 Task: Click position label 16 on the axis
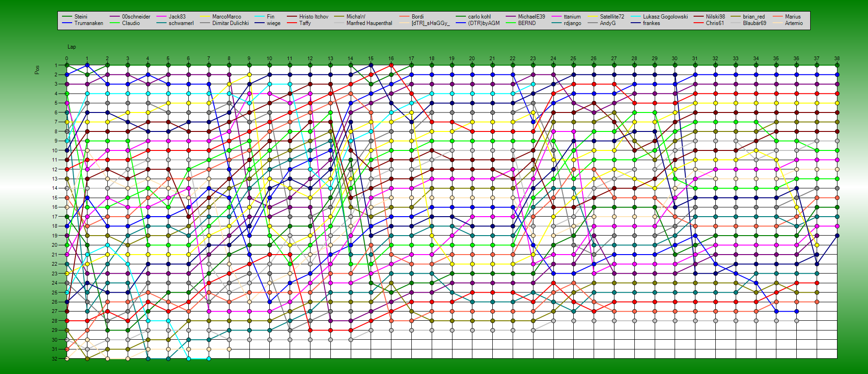[x=55, y=207]
